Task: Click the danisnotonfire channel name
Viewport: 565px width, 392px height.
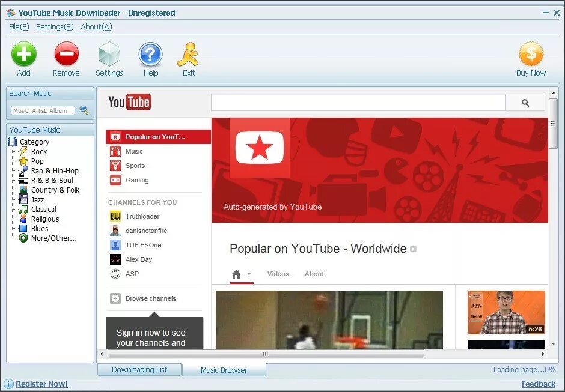Action: pos(146,231)
